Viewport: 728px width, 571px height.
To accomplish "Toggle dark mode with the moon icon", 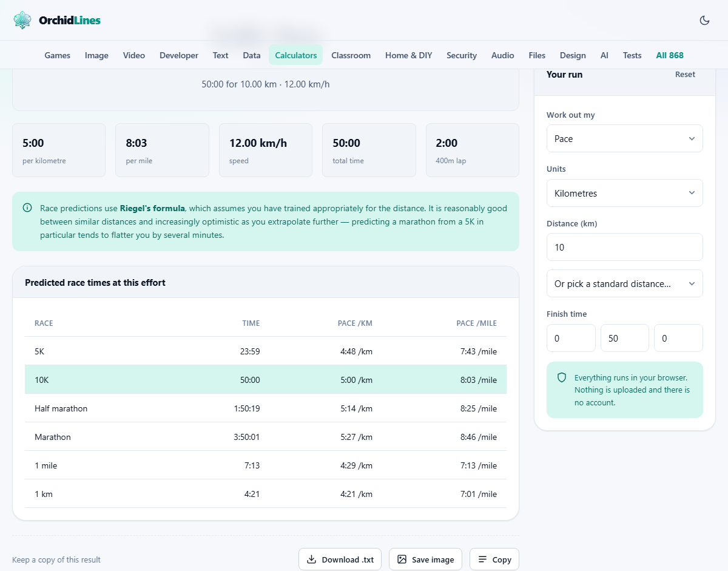I will coord(704,20).
